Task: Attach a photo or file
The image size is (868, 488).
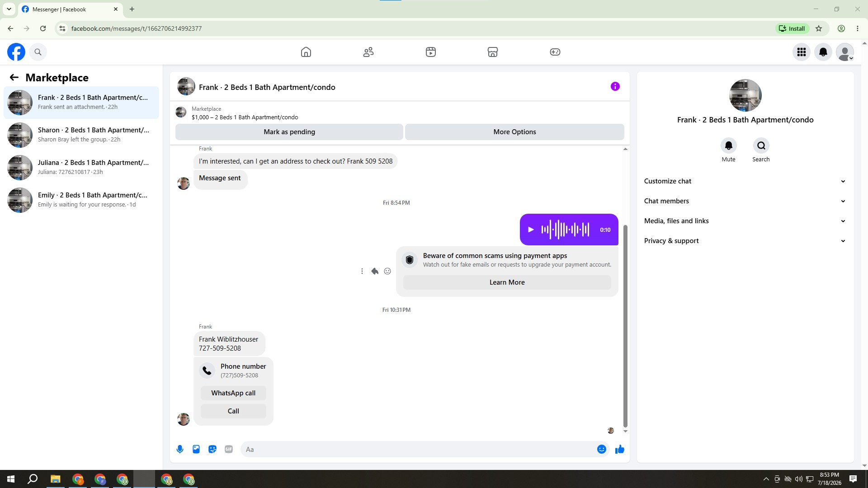Action: [196, 449]
